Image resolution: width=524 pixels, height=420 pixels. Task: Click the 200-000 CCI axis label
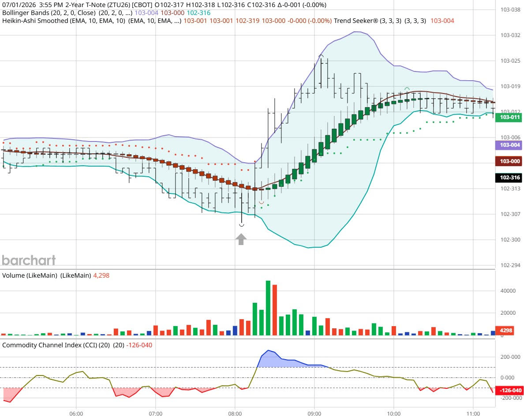tap(510, 357)
